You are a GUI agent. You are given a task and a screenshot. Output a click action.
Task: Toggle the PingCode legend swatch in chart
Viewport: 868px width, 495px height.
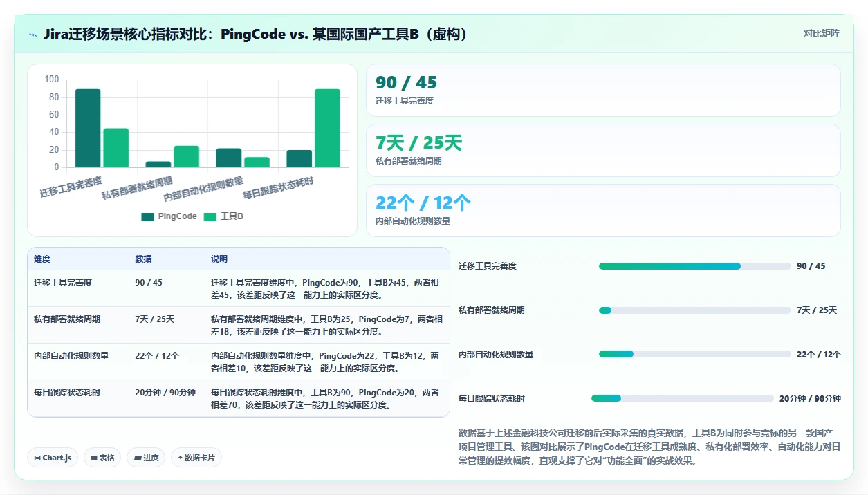click(147, 216)
